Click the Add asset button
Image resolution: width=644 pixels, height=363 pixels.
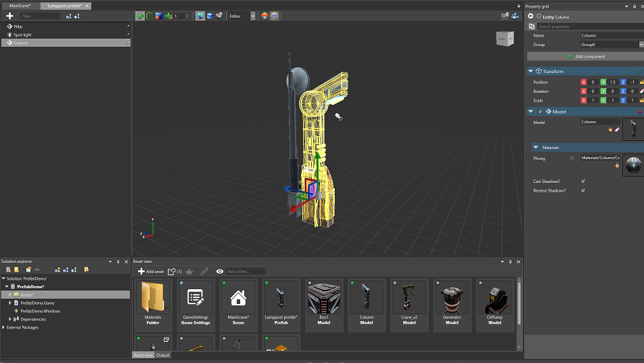[x=150, y=271]
